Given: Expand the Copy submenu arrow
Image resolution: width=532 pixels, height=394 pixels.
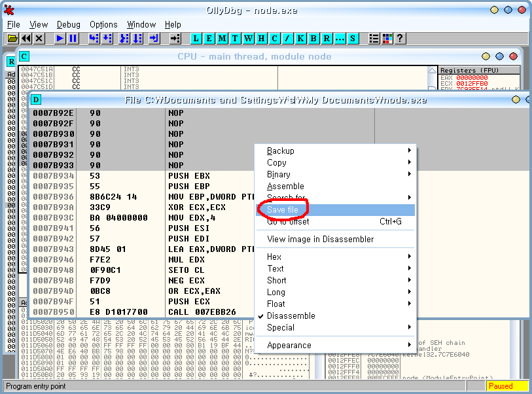Looking at the screenshot, I should 410,162.
